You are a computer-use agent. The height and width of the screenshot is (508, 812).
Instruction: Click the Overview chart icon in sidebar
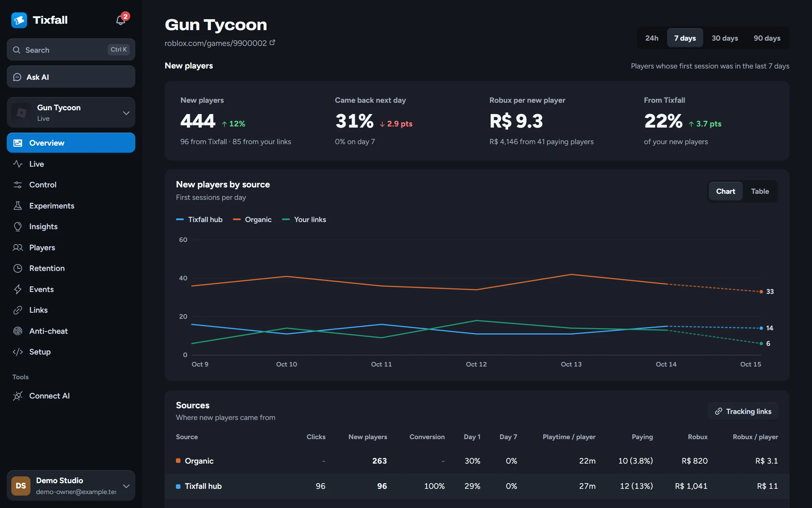(x=18, y=143)
